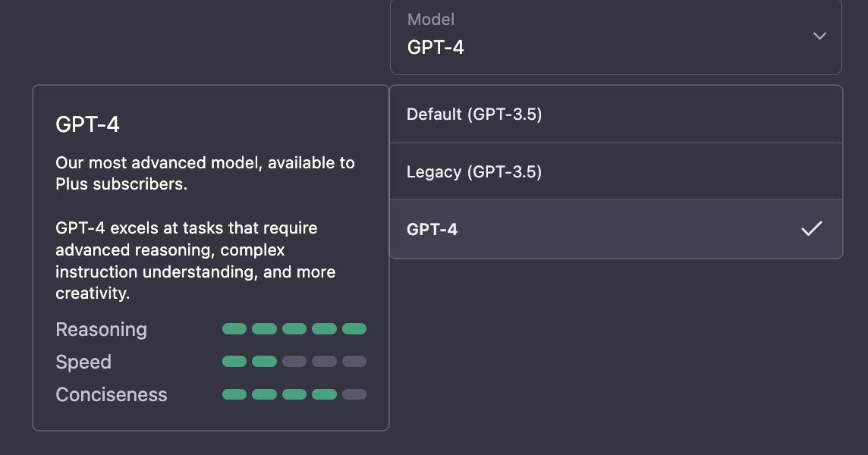868x455 pixels.
Task: Click the Conciseness label
Action: (x=112, y=394)
